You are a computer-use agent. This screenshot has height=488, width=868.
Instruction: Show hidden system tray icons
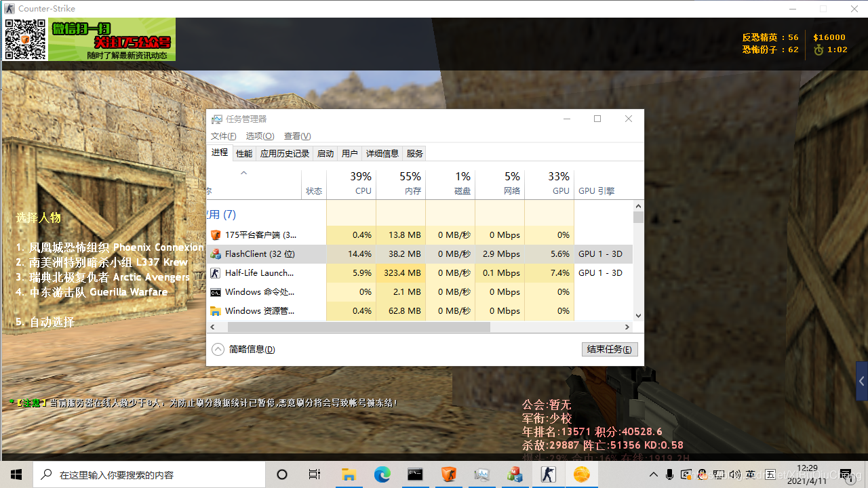tap(654, 474)
